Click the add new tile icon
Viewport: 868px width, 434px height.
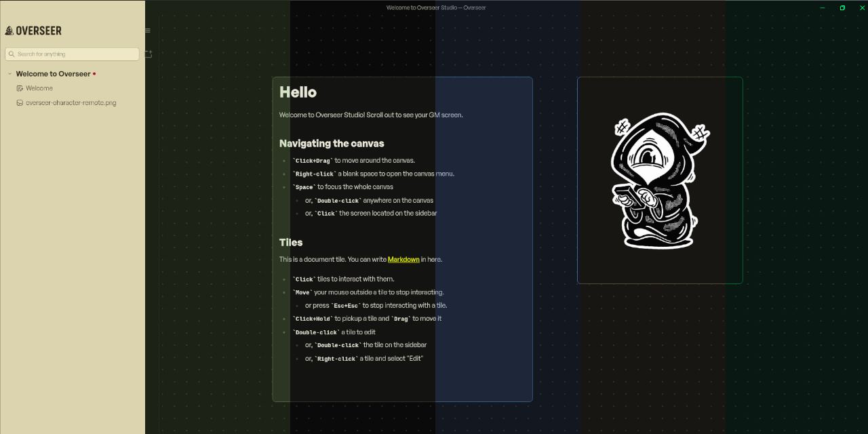pos(149,54)
